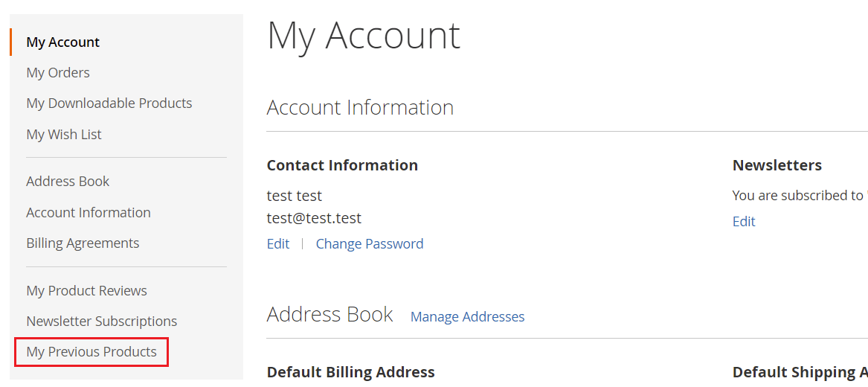Select My Account in the sidebar menu
The image size is (868, 387).
point(62,42)
